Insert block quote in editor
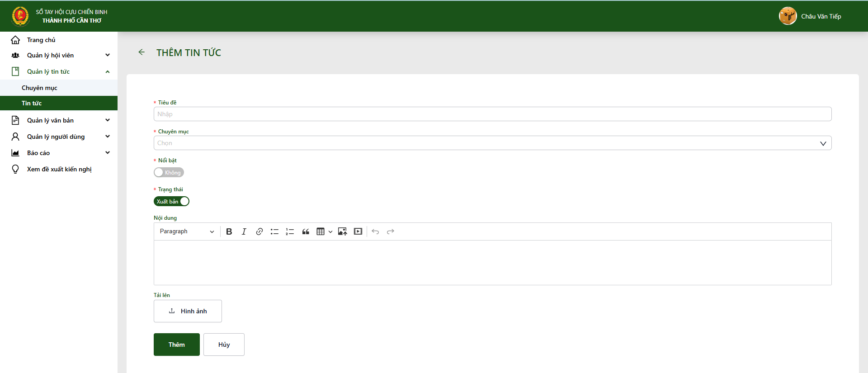Image resolution: width=868 pixels, height=373 pixels. click(x=306, y=231)
